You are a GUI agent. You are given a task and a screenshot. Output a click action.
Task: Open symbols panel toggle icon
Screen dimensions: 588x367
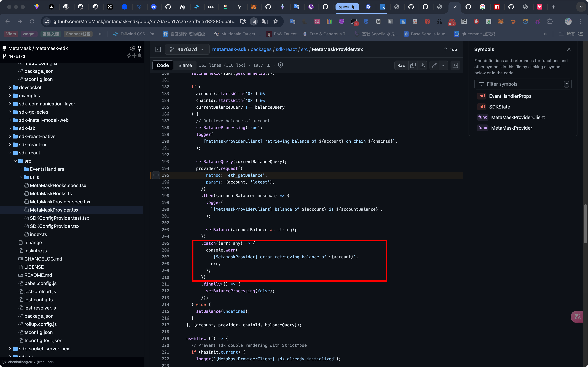tap(455, 65)
